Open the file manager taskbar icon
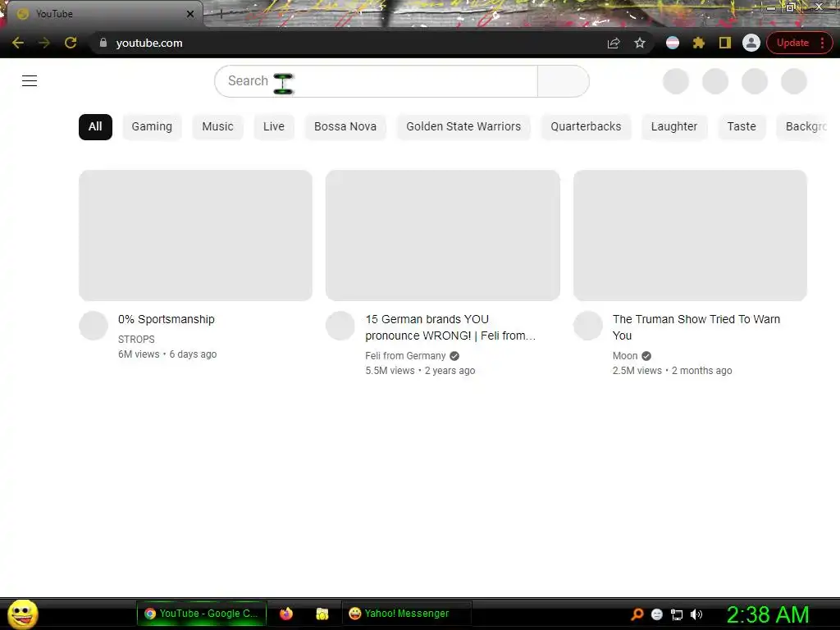This screenshot has height=630, width=840. tap(322, 614)
